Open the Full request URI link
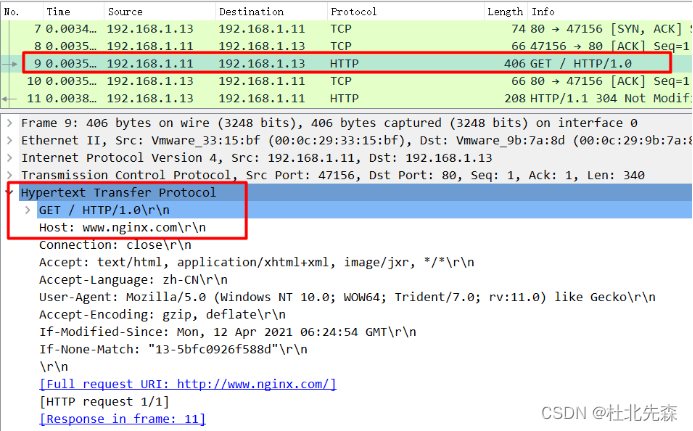 tap(188, 384)
